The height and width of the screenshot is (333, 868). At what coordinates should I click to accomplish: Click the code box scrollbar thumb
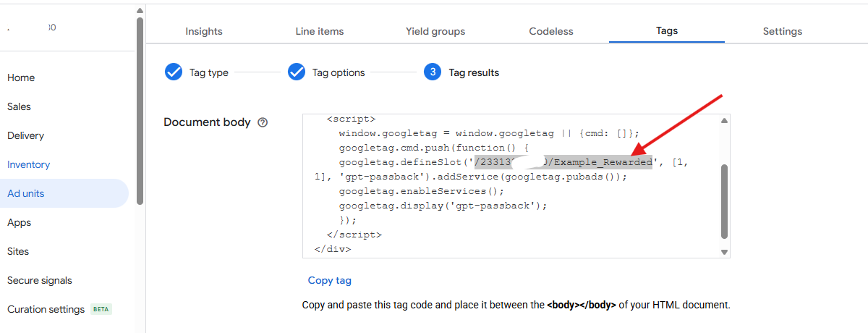(724, 201)
